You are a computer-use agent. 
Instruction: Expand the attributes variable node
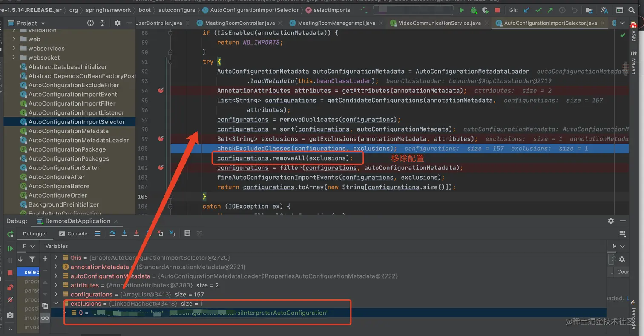(56, 285)
